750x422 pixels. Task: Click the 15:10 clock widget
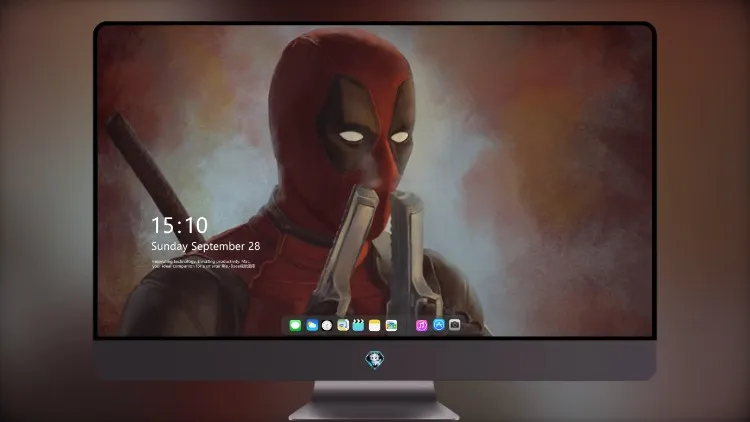pyautogui.click(x=179, y=225)
